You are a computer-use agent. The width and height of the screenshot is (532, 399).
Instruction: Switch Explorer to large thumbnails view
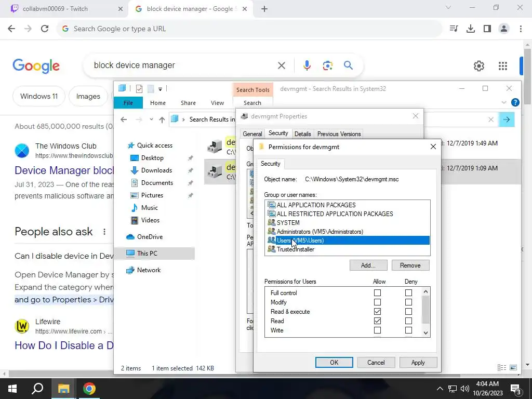513,368
